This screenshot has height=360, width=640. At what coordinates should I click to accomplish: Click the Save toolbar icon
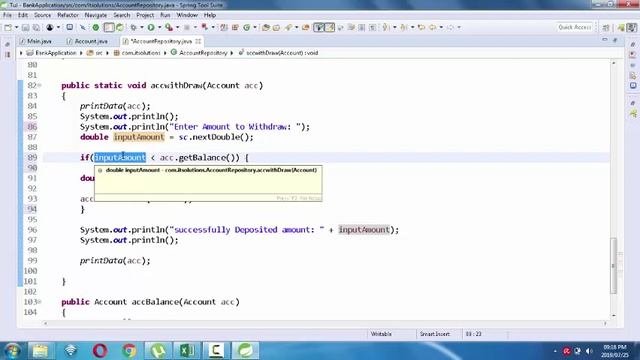pos(25,27)
